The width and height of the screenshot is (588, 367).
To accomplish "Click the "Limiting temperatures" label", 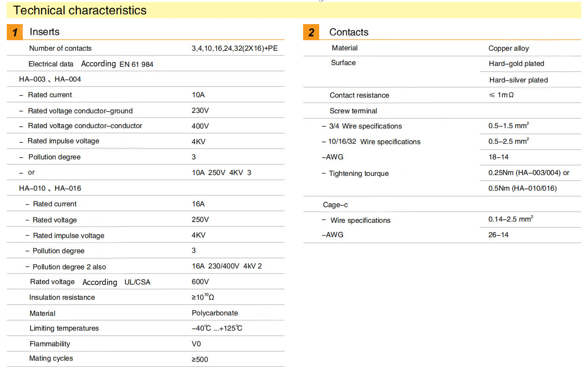I will click(64, 328).
